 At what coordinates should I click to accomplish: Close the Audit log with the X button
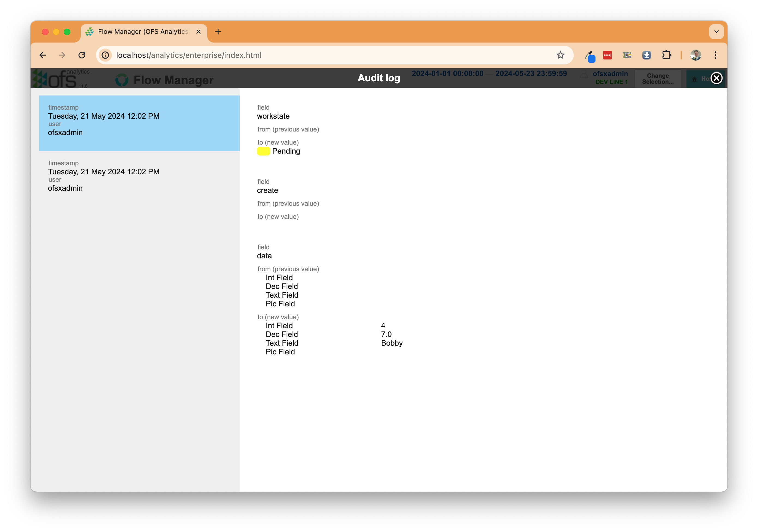click(716, 78)
